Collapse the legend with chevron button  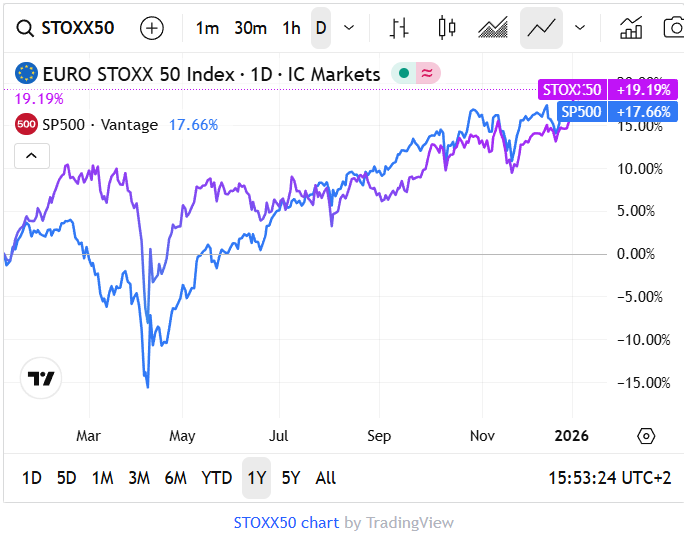tap(31, 155)
